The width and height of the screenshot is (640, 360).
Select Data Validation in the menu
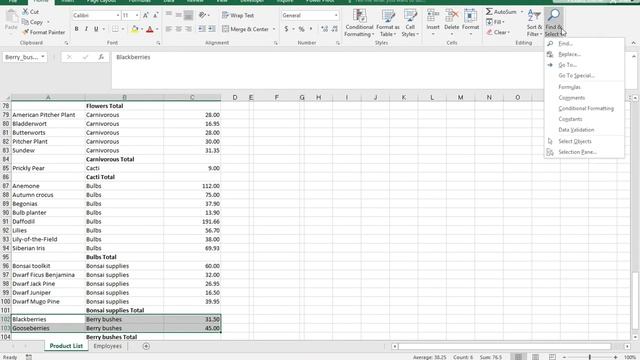tap(584, 130)
